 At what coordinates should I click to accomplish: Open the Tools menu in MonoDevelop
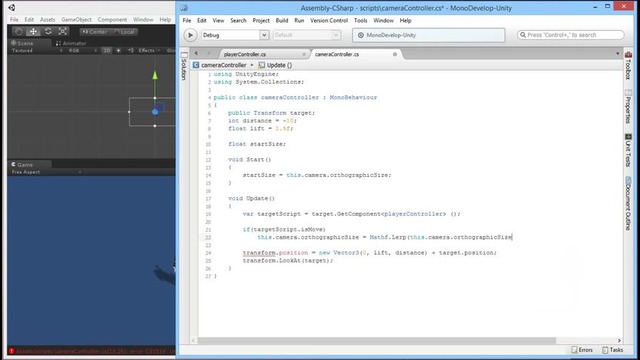pos(360,20)
